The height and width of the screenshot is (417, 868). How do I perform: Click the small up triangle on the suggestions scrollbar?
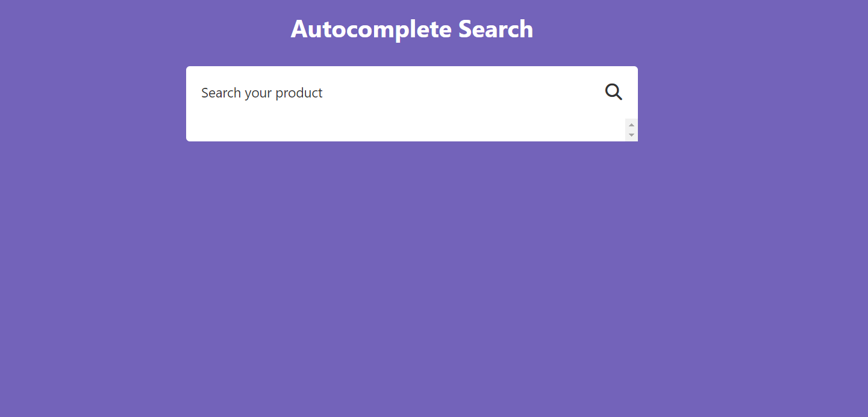(631, 125)
